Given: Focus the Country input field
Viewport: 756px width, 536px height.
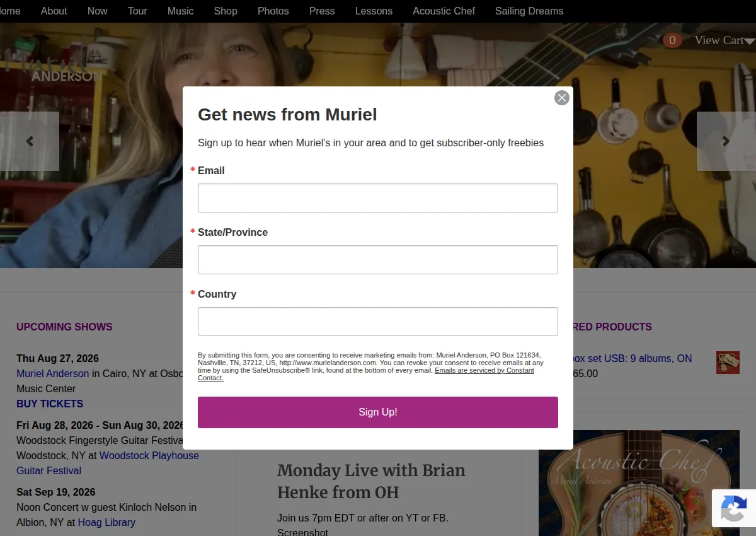Looking at the screenshot, I should click(x=378, y=322).
